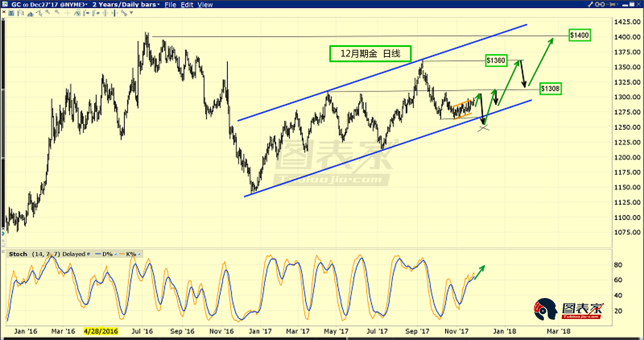Click the stochastic 80 level axis label
Image resolution: width=644 pixels, height=340 pixels.
point(618,265)
